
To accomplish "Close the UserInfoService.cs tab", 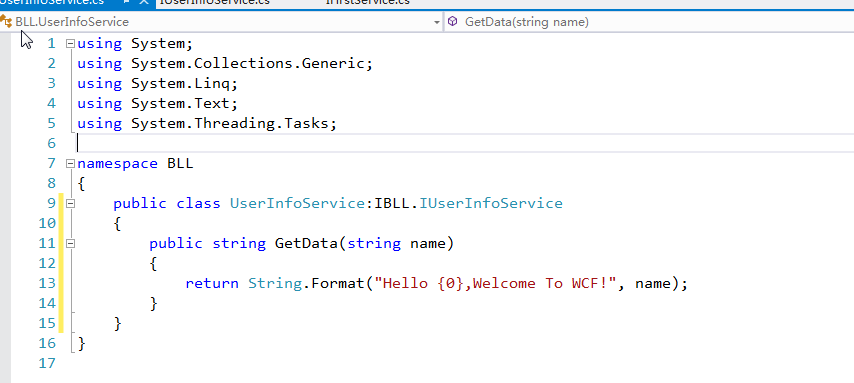I will tap(144, 2).
